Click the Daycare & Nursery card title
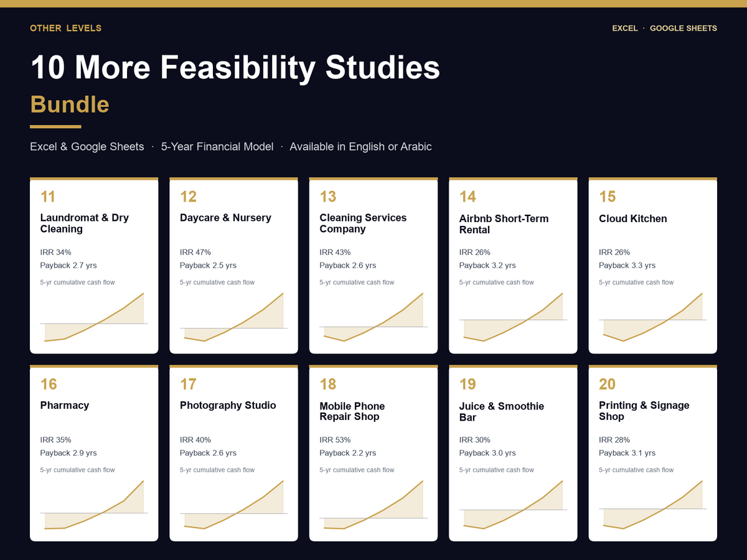The width and height of the screenshot is (747, 560). click(225, 218)
